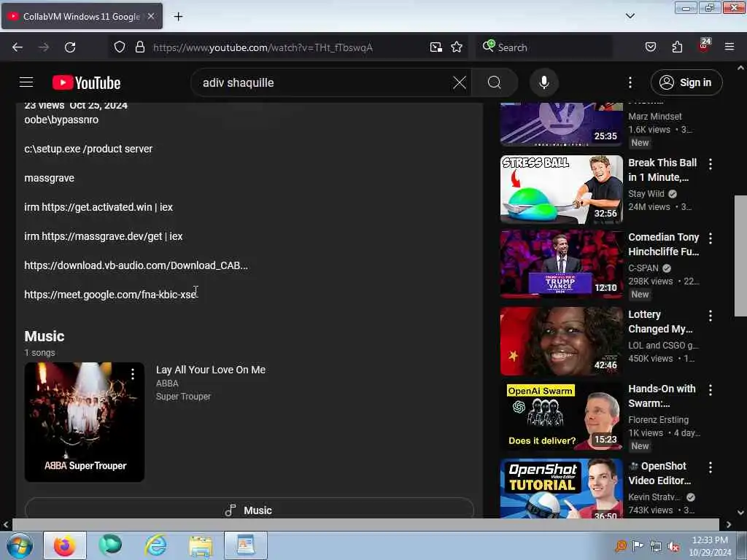
Task: Open more options for OpenShot Video Editor video
Action: coord(711,467)
